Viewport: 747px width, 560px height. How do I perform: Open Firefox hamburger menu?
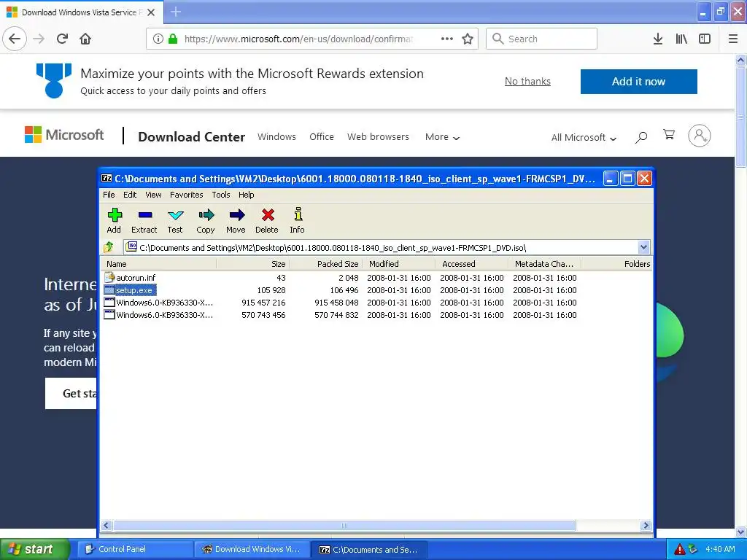(x=732, y=39)
